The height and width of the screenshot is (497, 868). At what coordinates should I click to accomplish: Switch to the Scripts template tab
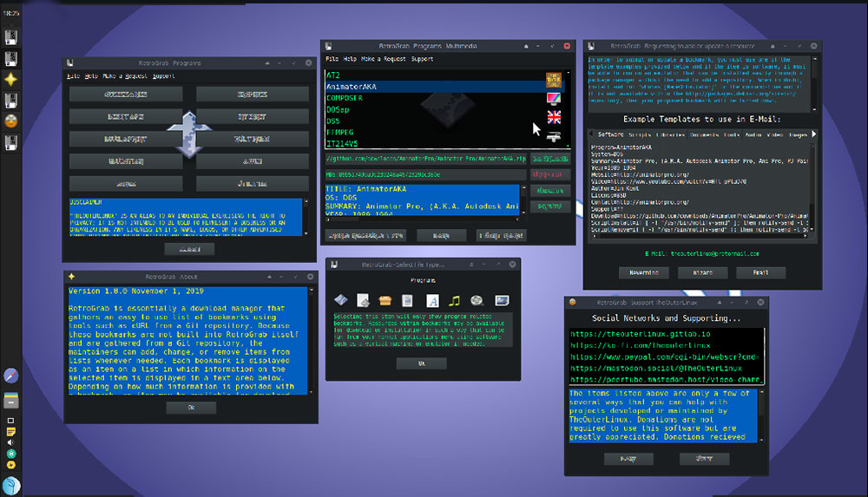pos(640,134)
